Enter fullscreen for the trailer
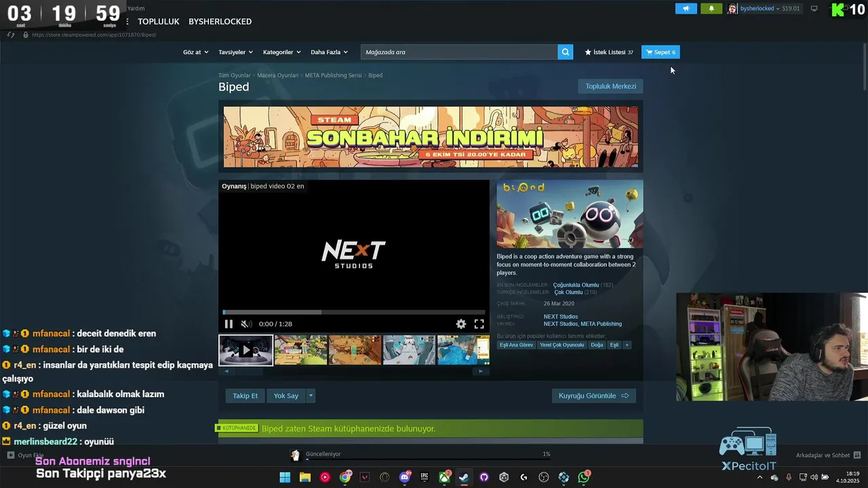 [x=479, y=324]
